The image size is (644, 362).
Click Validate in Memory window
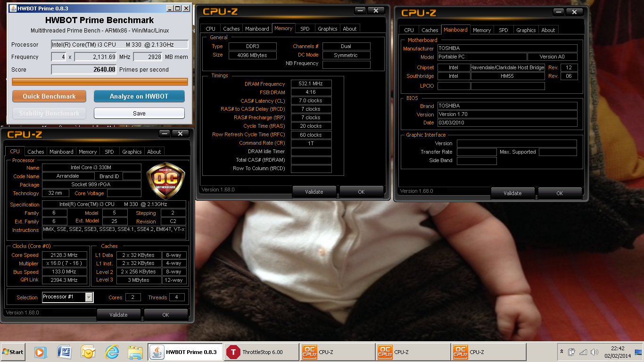tap(314, 192)
